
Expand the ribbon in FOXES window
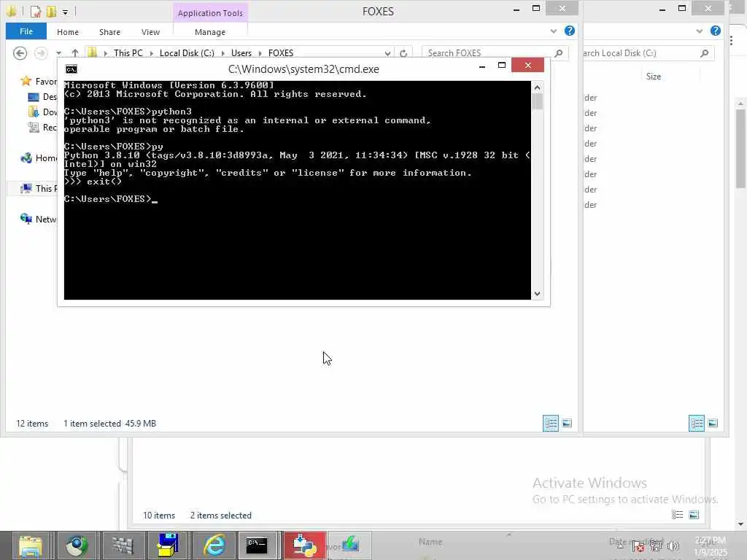click(553, 31)
